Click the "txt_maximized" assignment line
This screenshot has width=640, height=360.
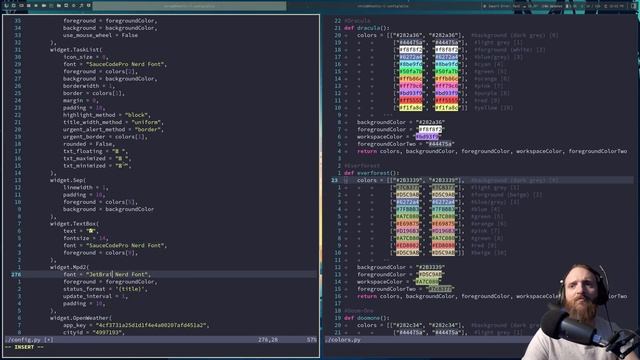tap(97, 158)
